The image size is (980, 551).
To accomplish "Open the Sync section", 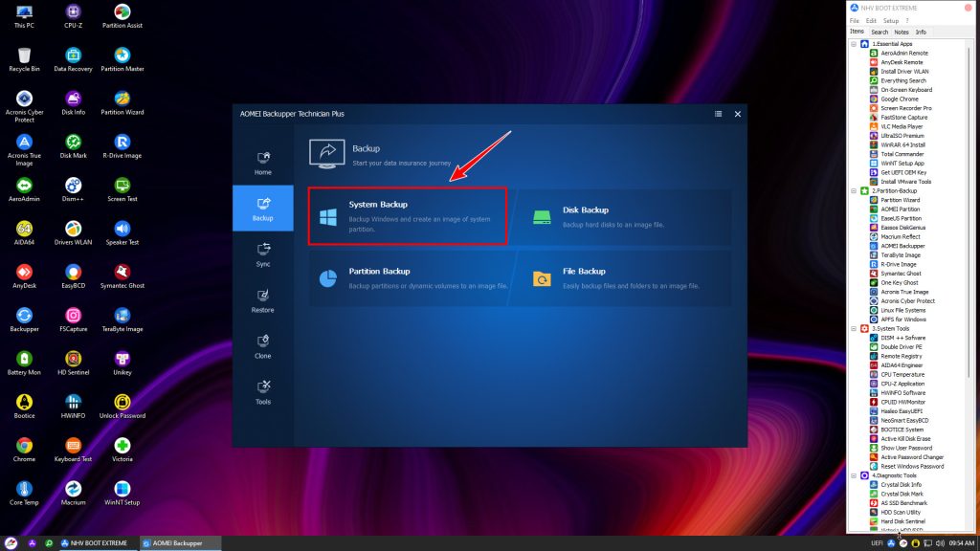I will (x=263, y=254).
